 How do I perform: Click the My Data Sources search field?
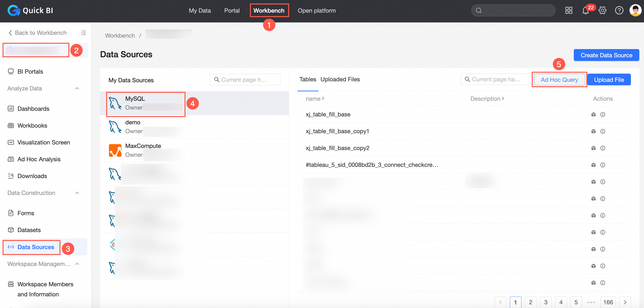point(245,80)
